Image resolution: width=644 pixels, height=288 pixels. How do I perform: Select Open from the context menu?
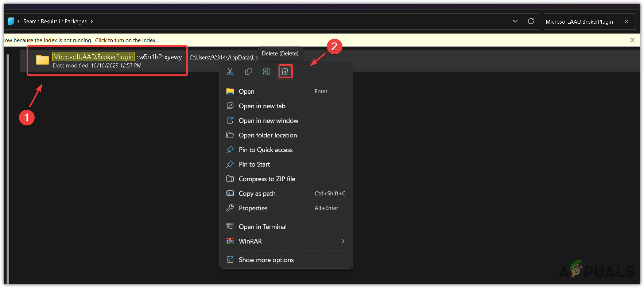pos(286,92)
